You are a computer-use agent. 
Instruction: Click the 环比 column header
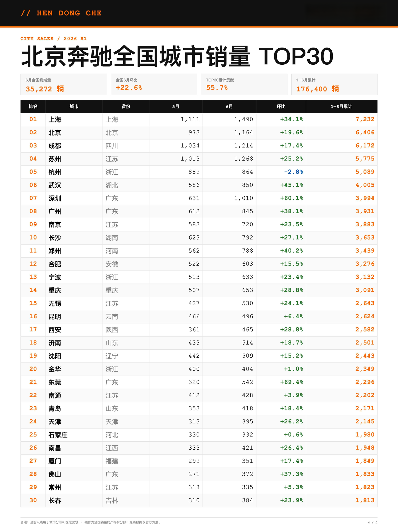pos(281,106)
